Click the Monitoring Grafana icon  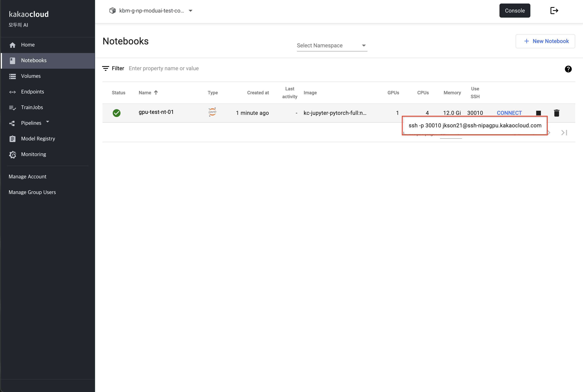[x=13, y=155]
